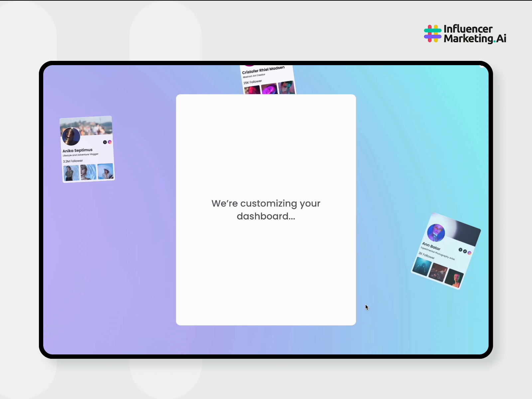The height and width of the screenshot is (399, 532).
Task: Click Anika Septimus's profile avatar
Action: 71,136
